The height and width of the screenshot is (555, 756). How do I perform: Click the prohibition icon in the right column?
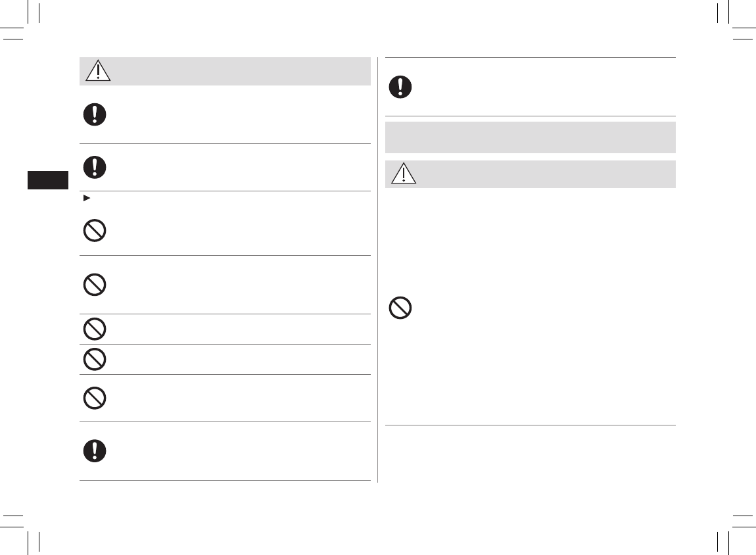[400, 308]
